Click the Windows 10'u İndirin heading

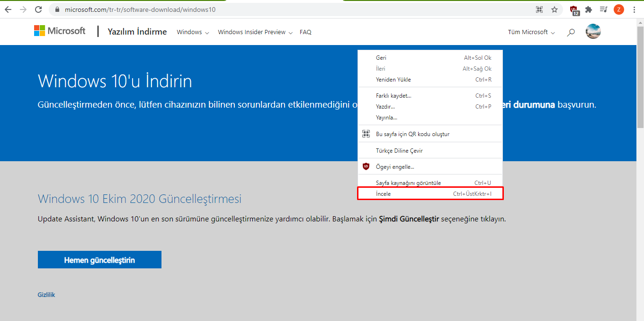115,81
